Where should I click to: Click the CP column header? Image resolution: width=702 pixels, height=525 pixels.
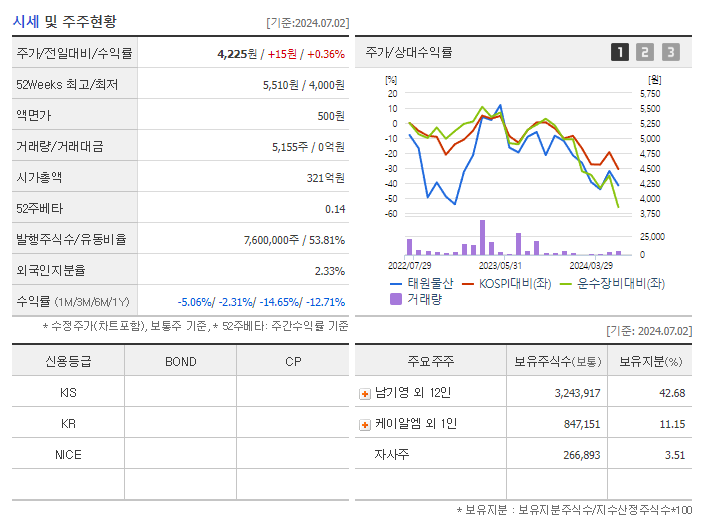coord(293,362)
